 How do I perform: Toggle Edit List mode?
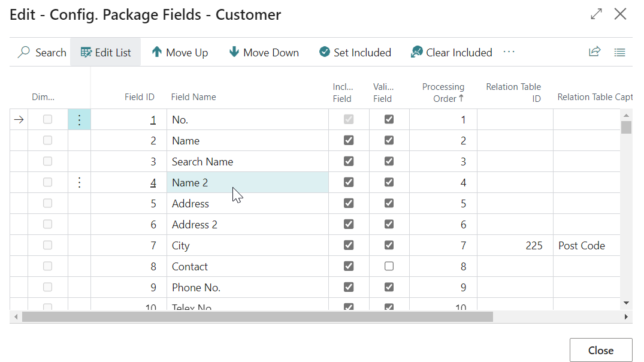point(105,53)
